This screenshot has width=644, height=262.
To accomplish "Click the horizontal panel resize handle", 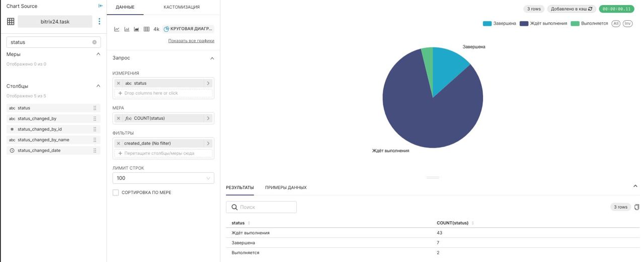I will click(x=433, y=177).
